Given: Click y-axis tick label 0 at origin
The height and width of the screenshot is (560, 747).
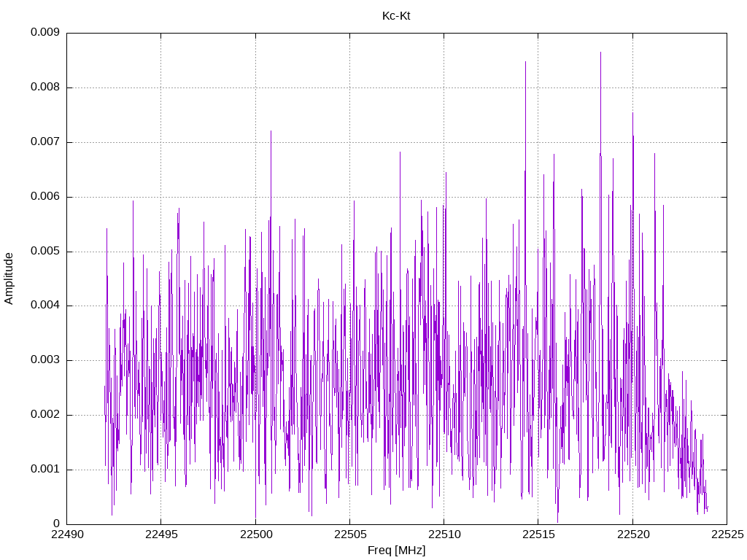Looking at the screenshot, I should coord(57,524).
